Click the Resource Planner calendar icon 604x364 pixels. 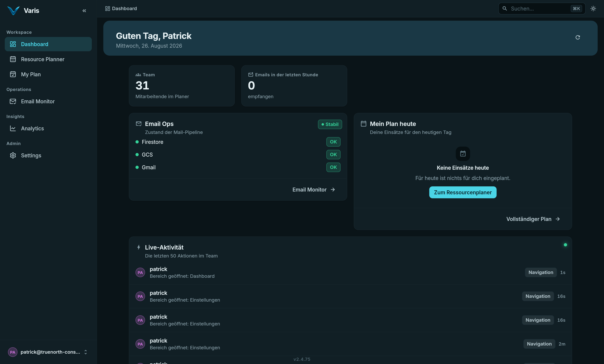click(13, 59)
